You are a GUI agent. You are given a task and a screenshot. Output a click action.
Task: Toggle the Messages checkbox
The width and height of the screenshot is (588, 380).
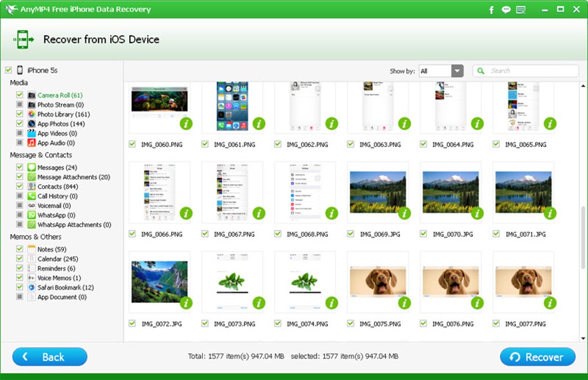pos(20,167)
